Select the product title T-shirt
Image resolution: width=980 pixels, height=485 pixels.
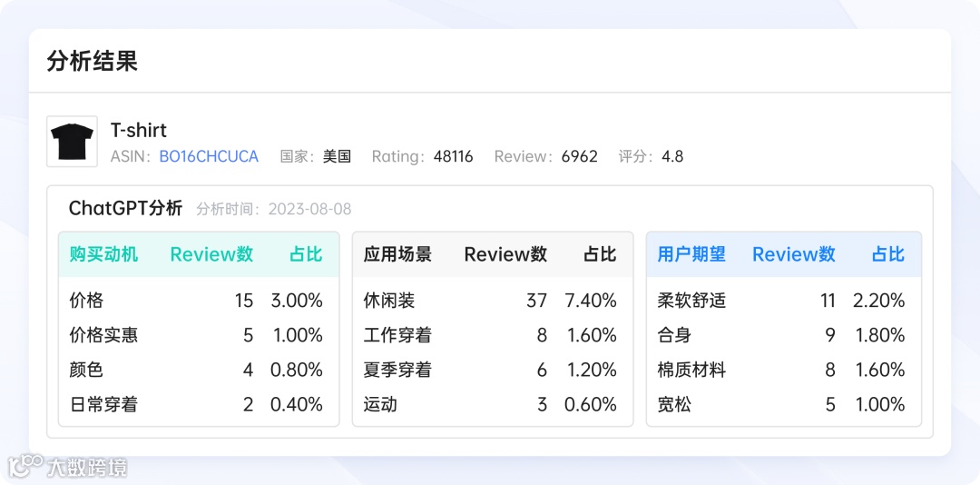(139, 130)
